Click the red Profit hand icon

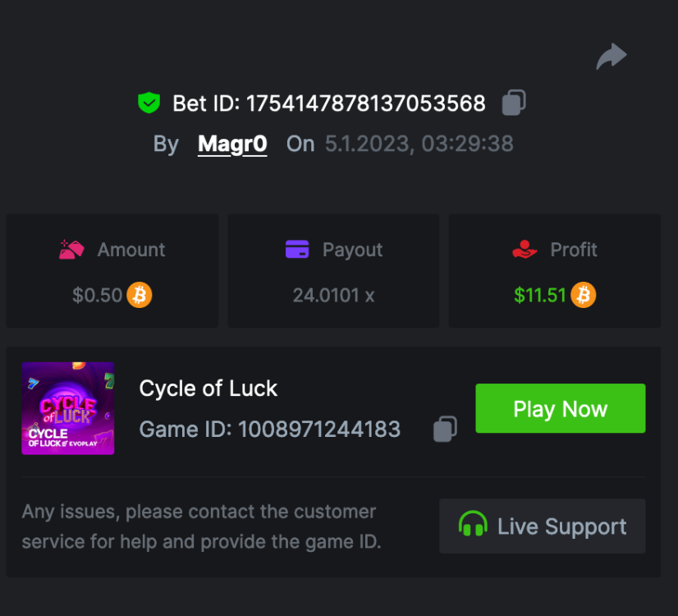pyautogui.click(x=525, y=249)
